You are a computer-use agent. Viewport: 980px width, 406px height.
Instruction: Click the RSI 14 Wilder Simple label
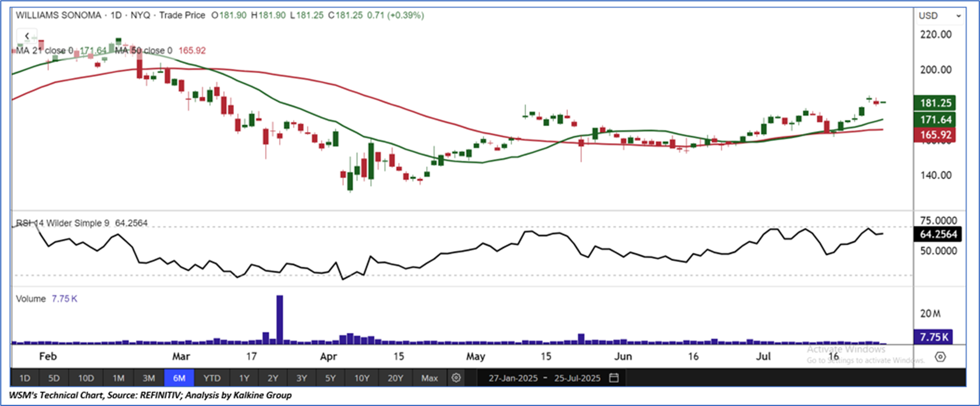point(62,223)
